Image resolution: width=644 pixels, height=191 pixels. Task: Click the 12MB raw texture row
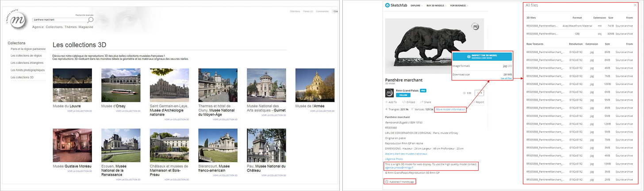(579, 123)
